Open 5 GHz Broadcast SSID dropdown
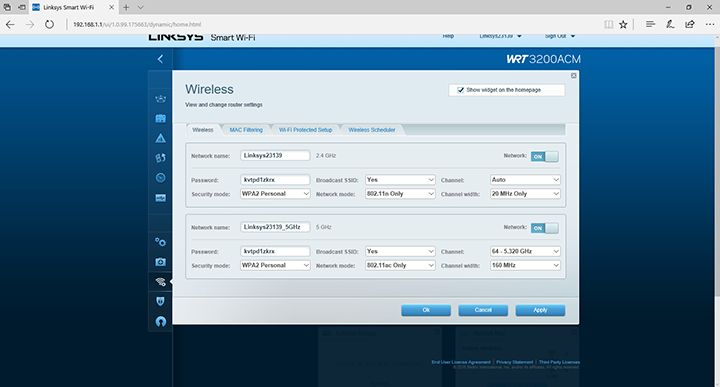720x387 pixels. (400, 252)
